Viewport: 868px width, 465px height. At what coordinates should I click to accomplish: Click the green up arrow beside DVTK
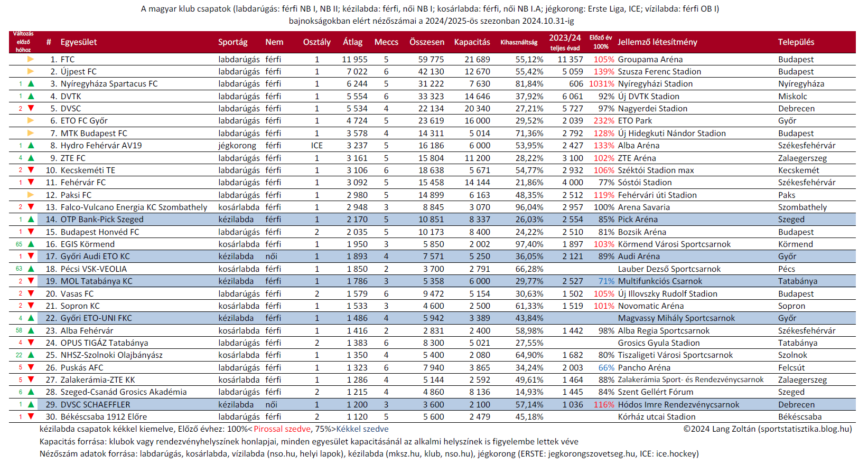coord(31,96)
